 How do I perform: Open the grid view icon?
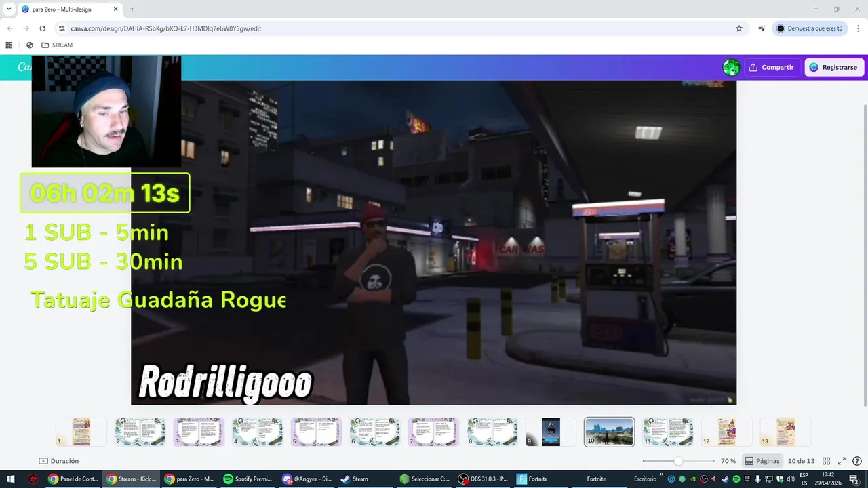pos(826,461)
